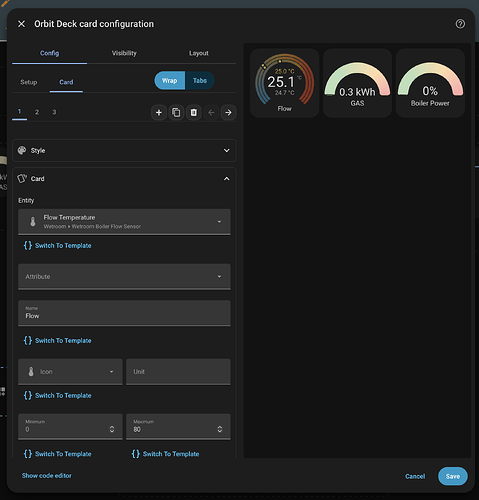This screenshot has width=479, height=500.
Task: Switch to the Config tab
Action: pyautogui.click(x=50, y=53)
